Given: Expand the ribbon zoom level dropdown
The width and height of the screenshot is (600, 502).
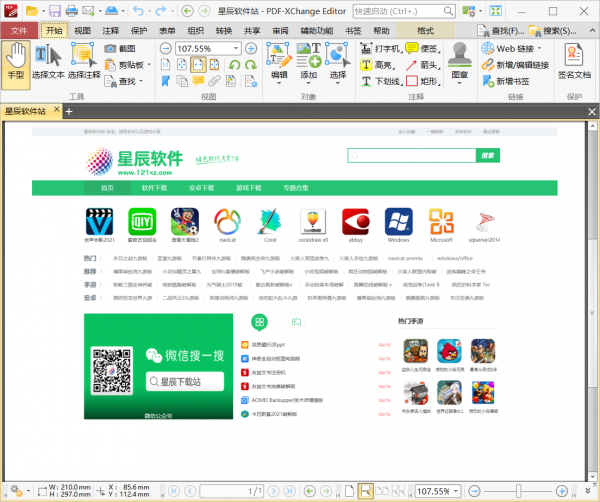Looking at the screenshot, I should coord(247,48).
